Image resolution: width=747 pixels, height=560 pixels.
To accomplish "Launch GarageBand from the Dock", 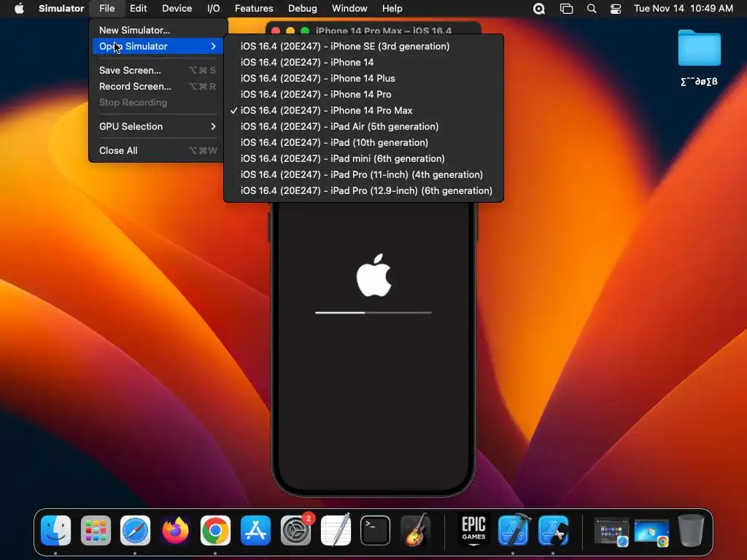I will click(x=415, y=531).
